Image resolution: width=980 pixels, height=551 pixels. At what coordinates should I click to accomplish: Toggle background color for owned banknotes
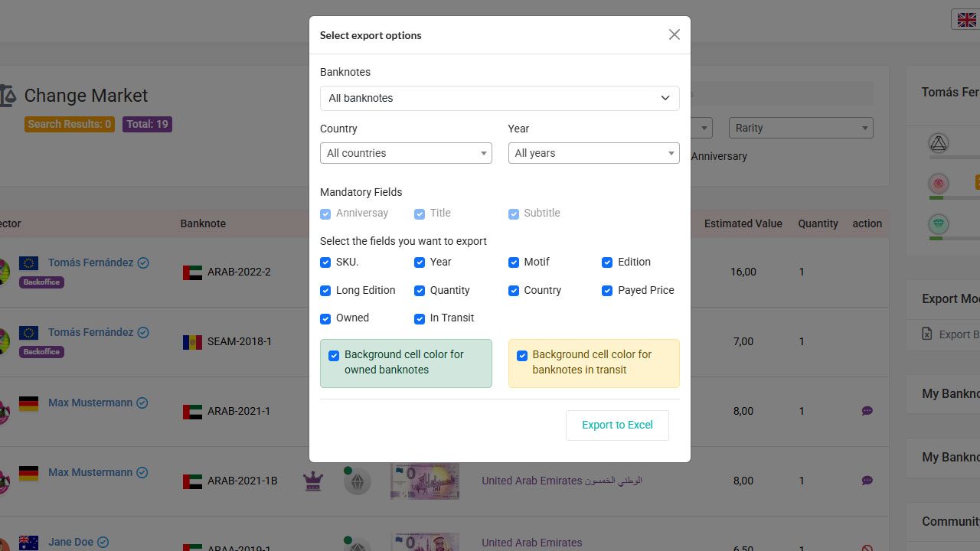coord(334,356)
